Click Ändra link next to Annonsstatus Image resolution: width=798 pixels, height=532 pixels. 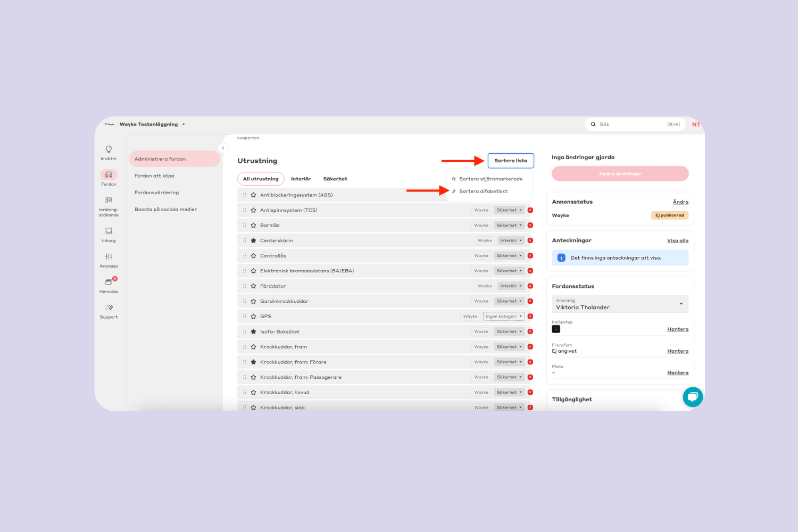680,202
